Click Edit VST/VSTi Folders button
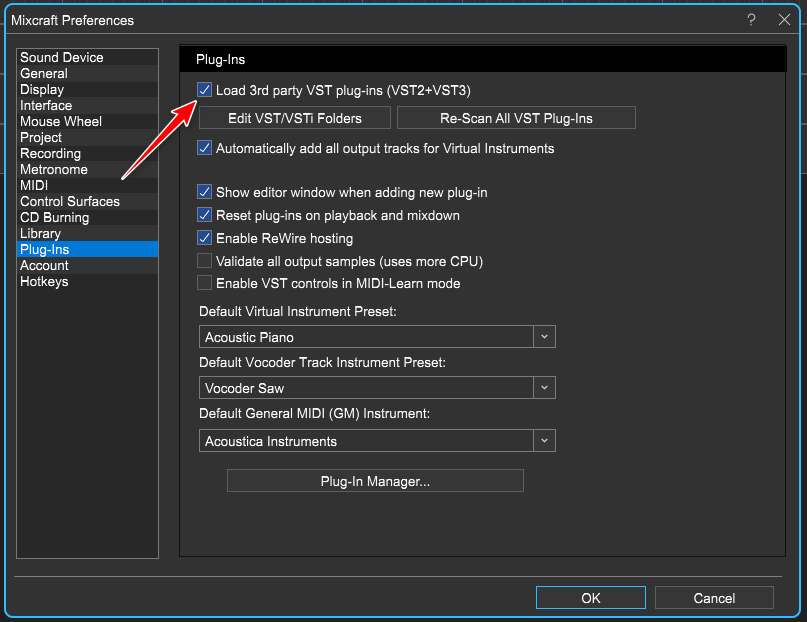 295,118
